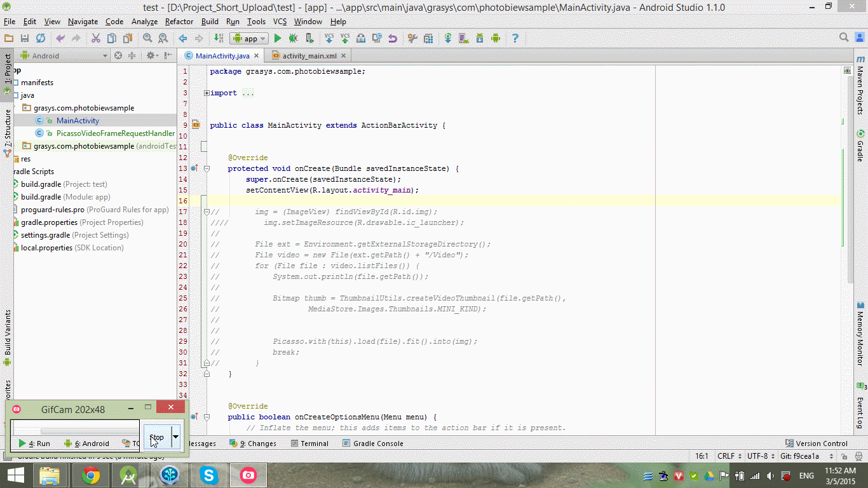Collapse the onCreate method via gutter arrow
This screenshot has height=488, width=868.
pos(206,168)
